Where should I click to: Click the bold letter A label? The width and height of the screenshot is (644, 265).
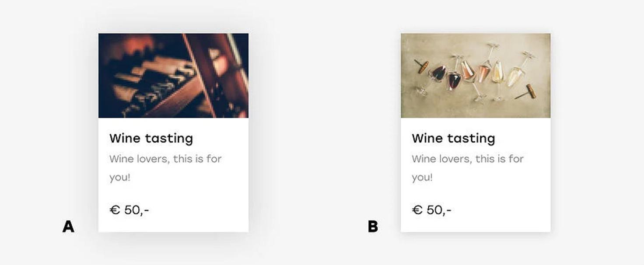pyautogui.click(x=68, y=227)
